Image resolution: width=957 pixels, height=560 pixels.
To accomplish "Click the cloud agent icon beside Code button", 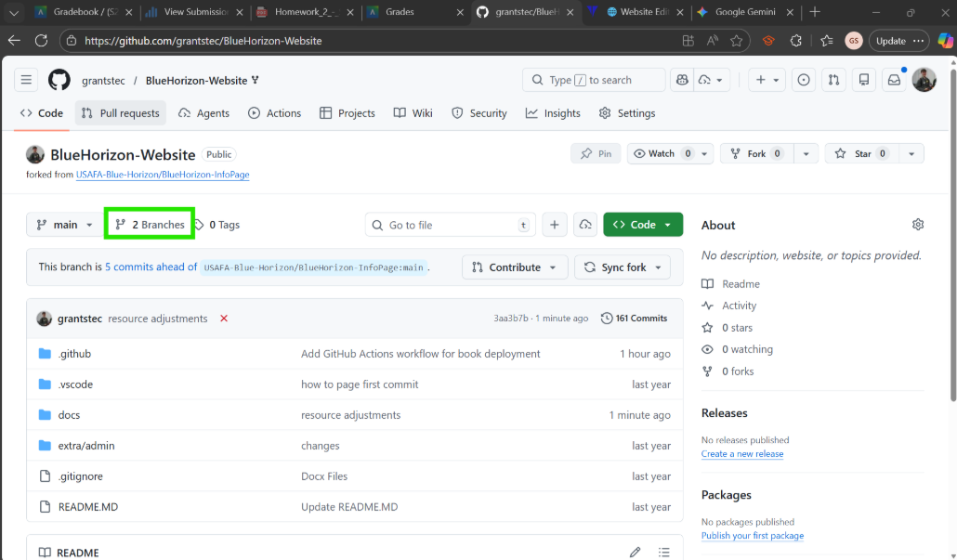I will 585,225.
